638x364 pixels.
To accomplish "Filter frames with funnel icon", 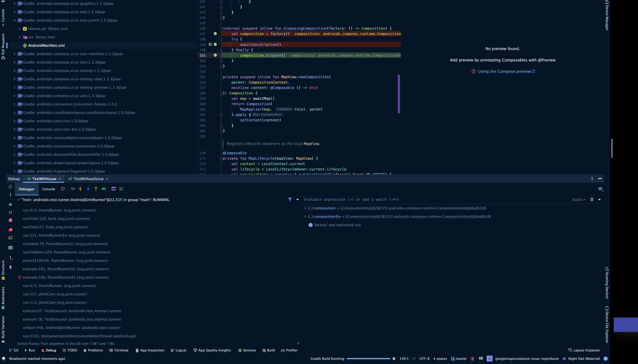I will pyautogui.click(x=290, y=200).
